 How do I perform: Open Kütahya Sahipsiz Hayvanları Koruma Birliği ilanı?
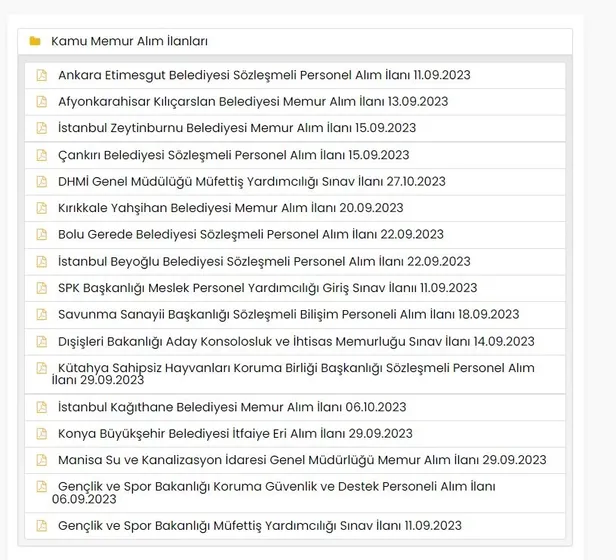[x=293, y=374]
